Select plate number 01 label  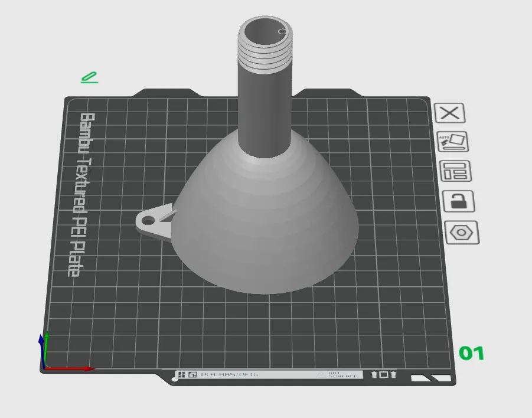[471, 353]
